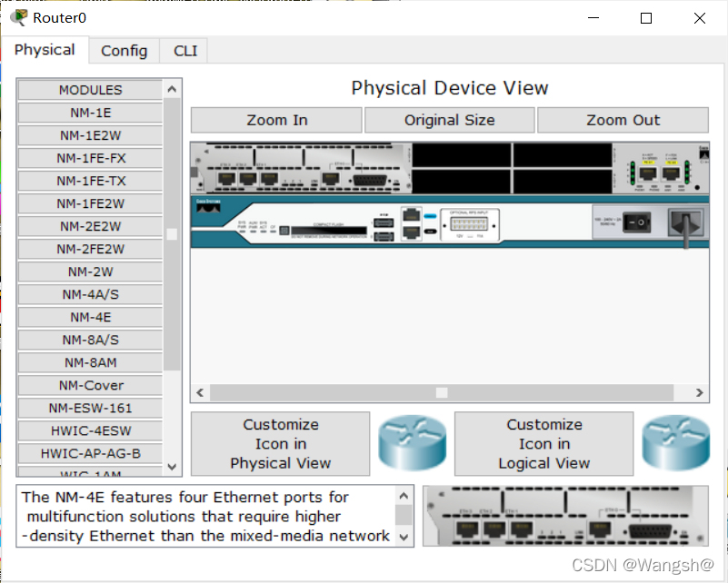Viewport: 728px width, 583px height.
Task: Click the Cisco logo on the chassis
Action: click(208, 206)
